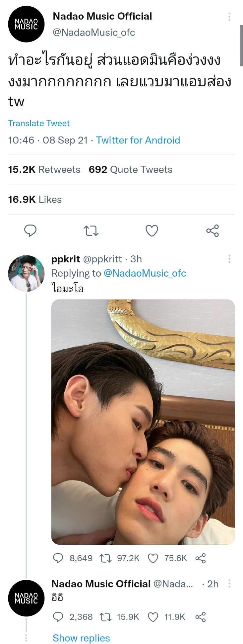
Task: Open more options on Nadao's bottom reply
Action: [x=229, y=583]
